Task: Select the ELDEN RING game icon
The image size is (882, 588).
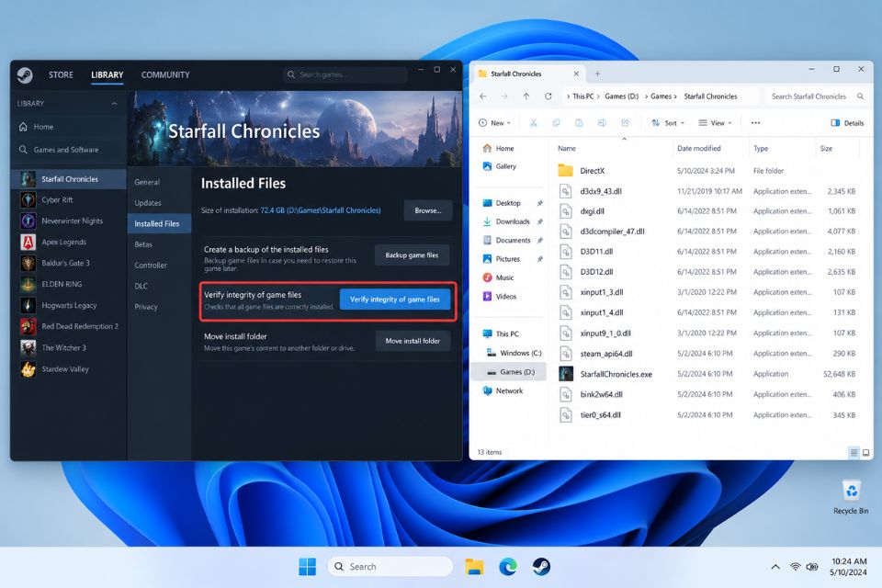Action: (28, 284)
